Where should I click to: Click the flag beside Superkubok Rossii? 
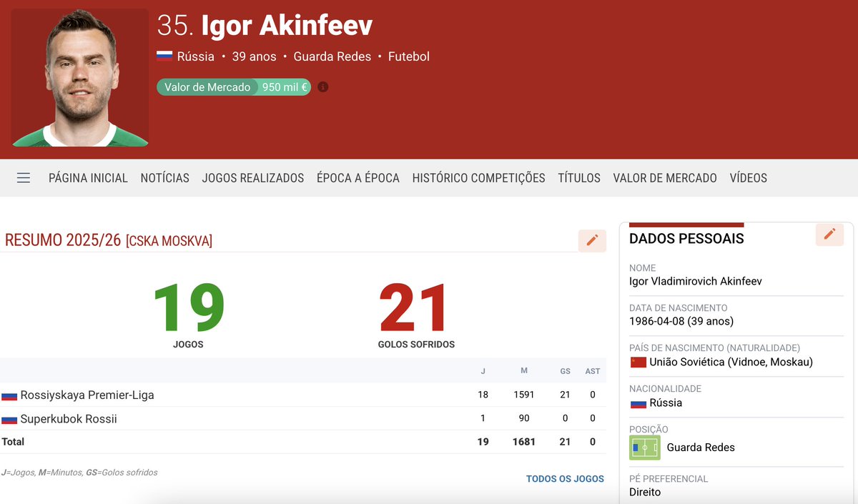pos(9,419)
